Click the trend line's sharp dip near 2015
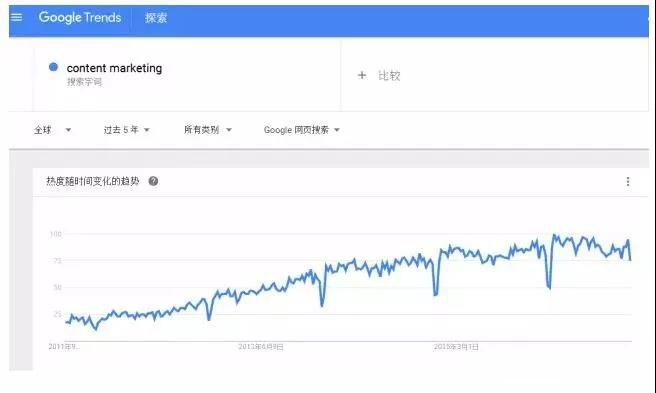Viewport: 656px width, 393px height. (436, 294)
